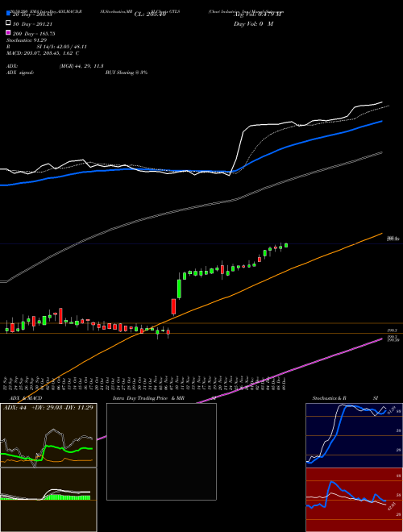Click the 'BUY Slowing @ 5%' signal text
Viewport: 403px width, 532px height.
(x=127, y=73)
